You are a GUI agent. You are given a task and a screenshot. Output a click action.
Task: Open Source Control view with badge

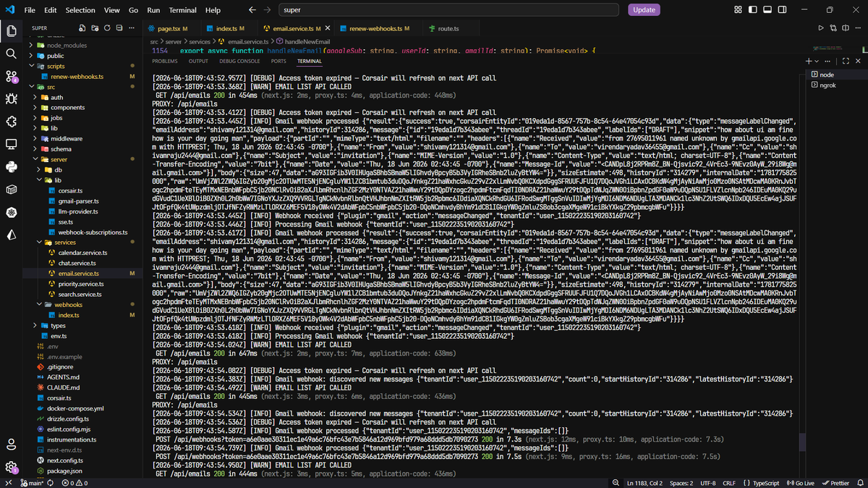(x=11, y=76)
